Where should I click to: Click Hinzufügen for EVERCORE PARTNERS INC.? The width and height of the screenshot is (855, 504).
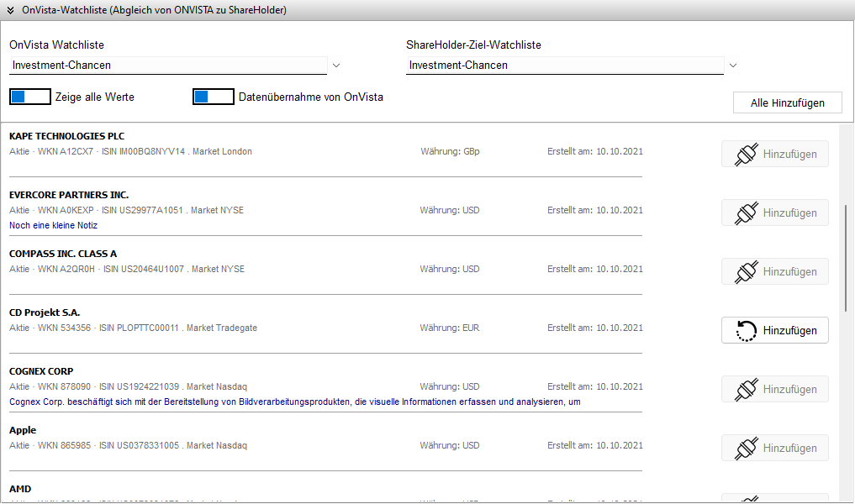click(775, 213)
